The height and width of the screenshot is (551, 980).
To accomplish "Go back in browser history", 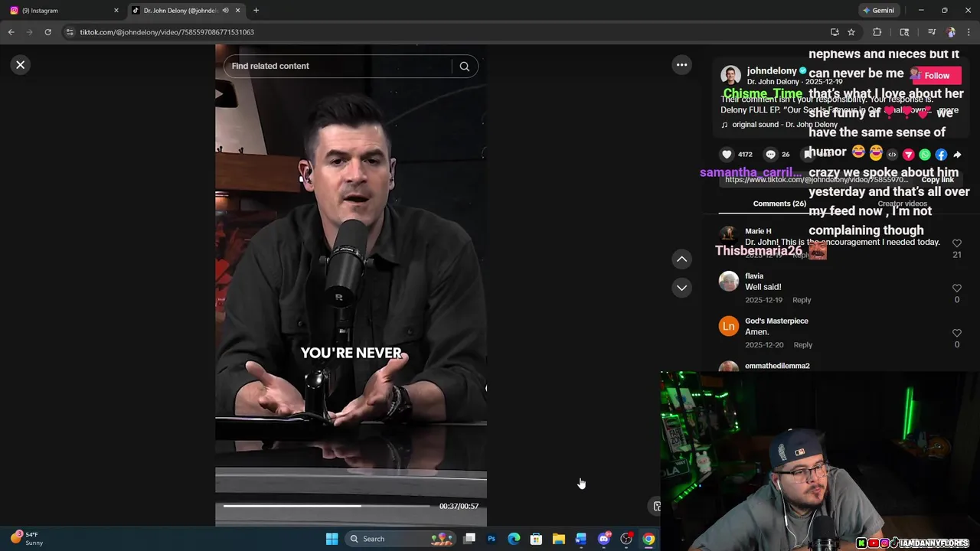I will [11, 32].
